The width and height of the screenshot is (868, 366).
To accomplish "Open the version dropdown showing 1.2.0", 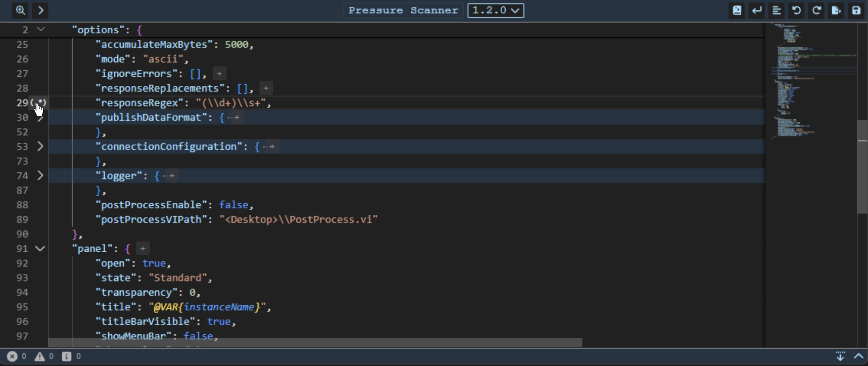I will point(495,10).
